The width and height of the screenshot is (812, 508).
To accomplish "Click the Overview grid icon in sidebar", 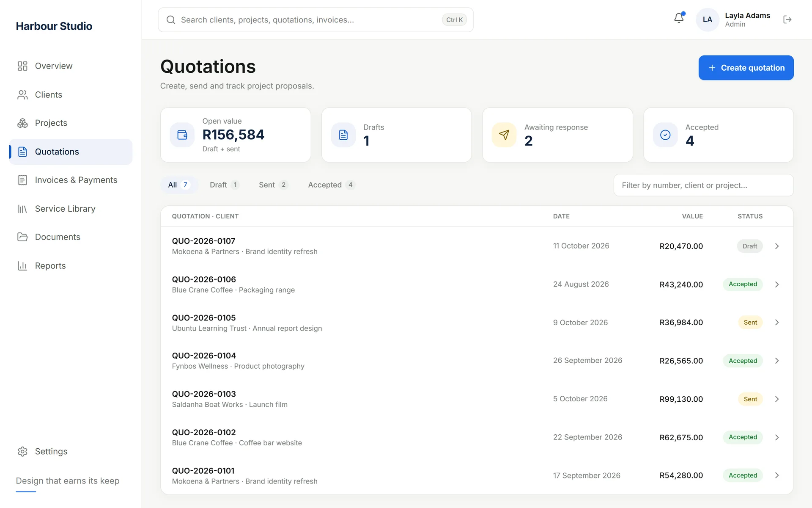I will point(22,66).
